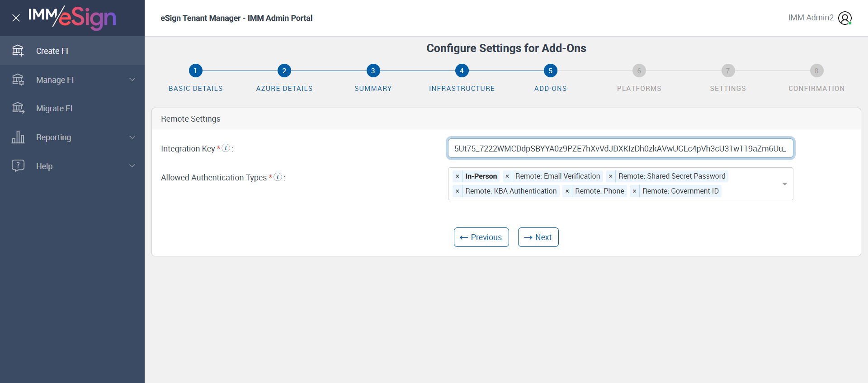The width and height of the screenshot is (868, 383).
Task: Click the Manage FI bank-gear icon
Action: pos(18,80)
